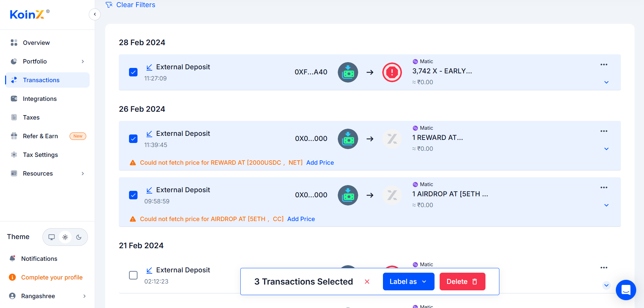Uncheck the 28 Feb External Deposit checkbox

[133, 72]
